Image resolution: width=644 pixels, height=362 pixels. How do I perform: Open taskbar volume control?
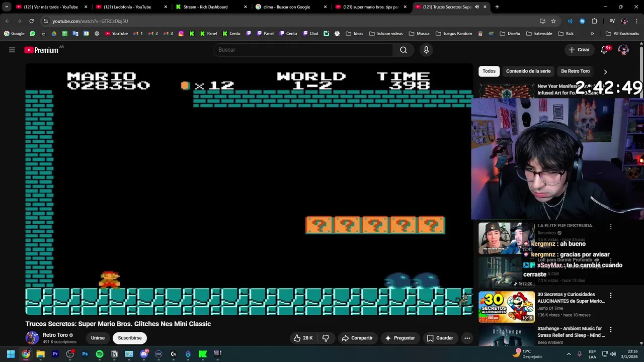(x=613, y=354)
